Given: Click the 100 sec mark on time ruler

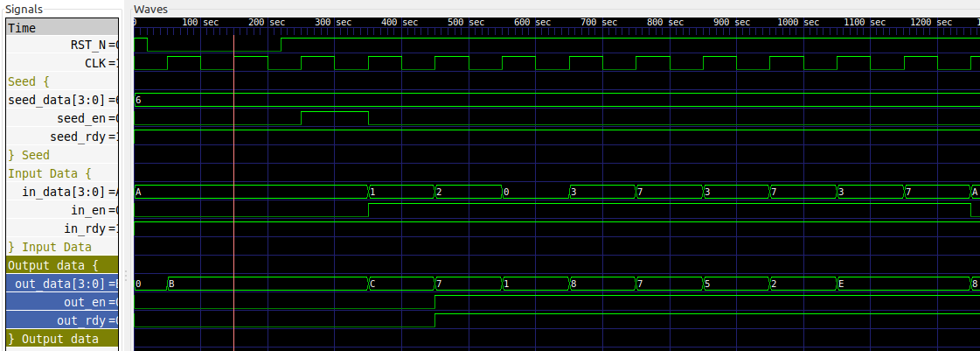Looking at the screenshot, I should 200,22.
